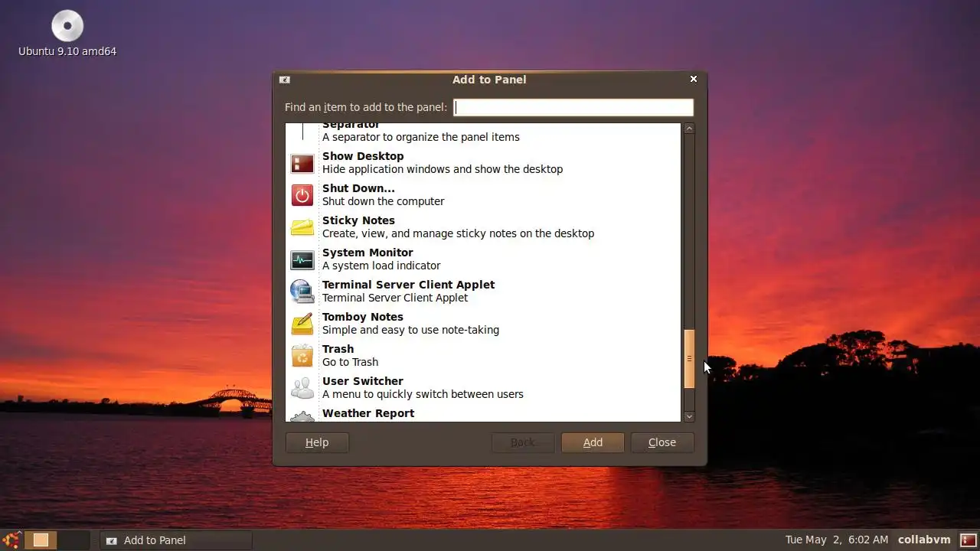Screen dimensions: 980x551
Task: Select the System Monitor graph icon
Action: click(302, 259)
